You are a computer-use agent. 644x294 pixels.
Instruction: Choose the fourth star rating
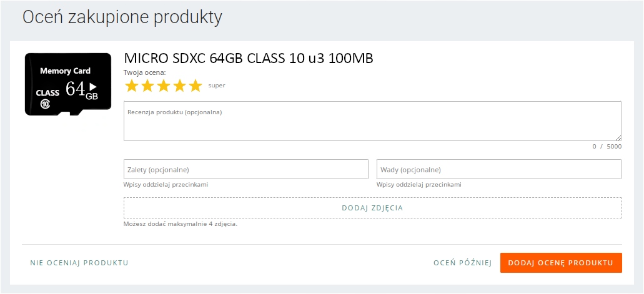pos(180,86)
